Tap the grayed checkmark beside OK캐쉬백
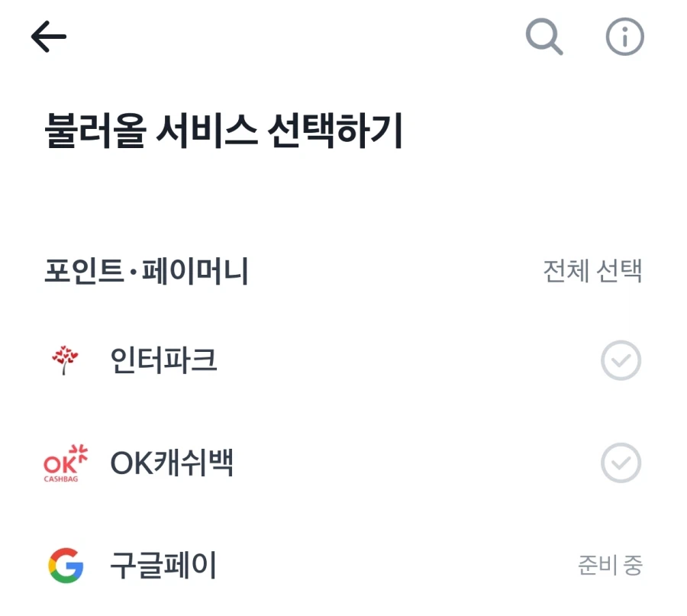Screen dimensions: 687x616 click(621, 463)
